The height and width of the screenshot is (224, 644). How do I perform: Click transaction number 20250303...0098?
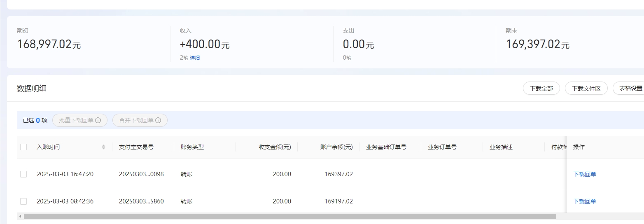coord(141,174)
